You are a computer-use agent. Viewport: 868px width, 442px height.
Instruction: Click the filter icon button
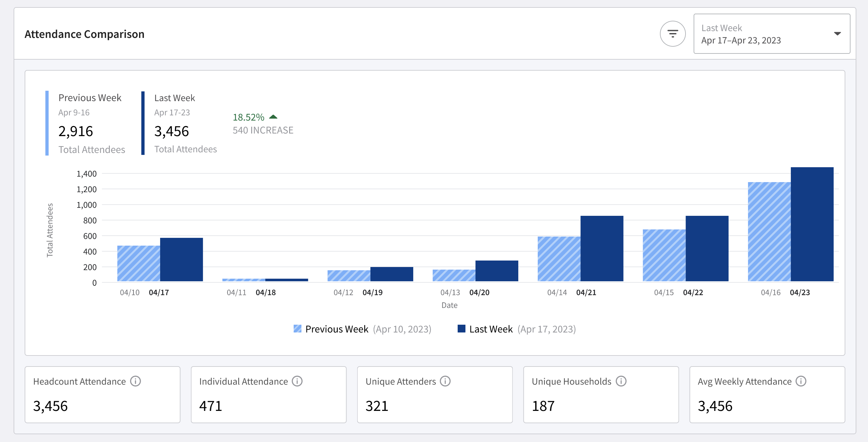672,34
